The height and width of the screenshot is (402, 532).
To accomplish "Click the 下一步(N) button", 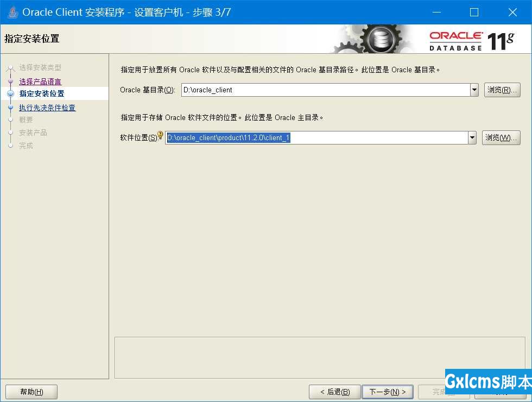I will tap(388, 391).
